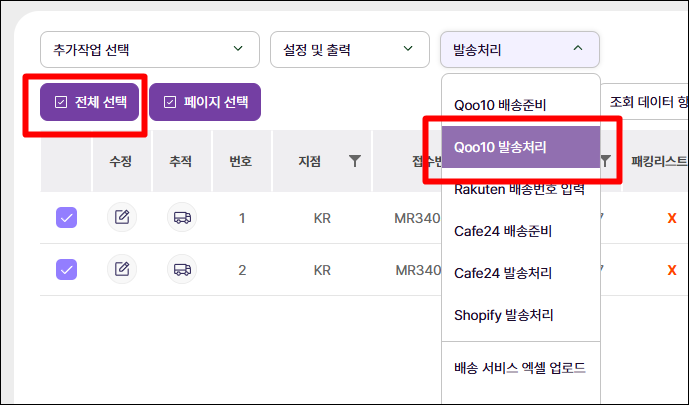The image size is (689, 405).
Task: Uncheck the checkbox in row 2
Action: click(x=66, y=269)
